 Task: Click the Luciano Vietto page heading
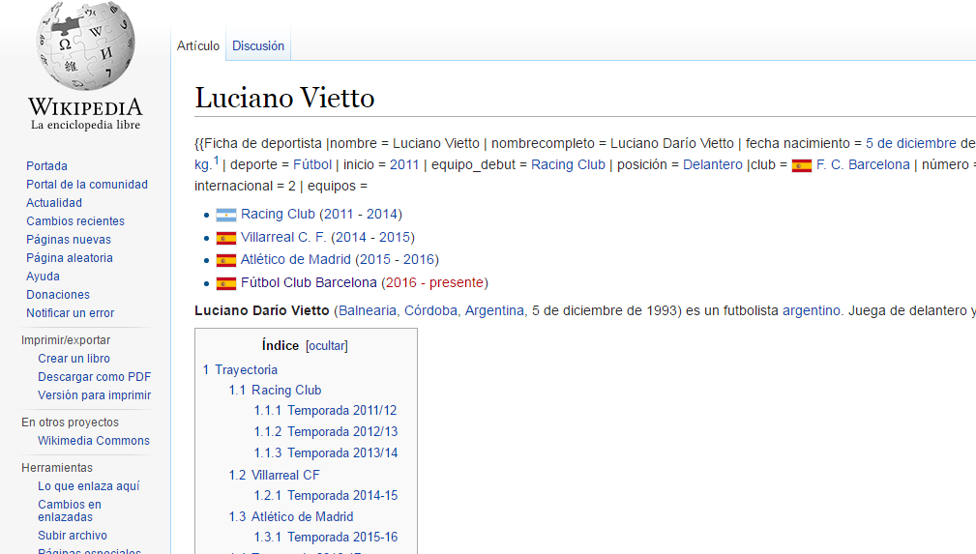click(x=284, y=98)
